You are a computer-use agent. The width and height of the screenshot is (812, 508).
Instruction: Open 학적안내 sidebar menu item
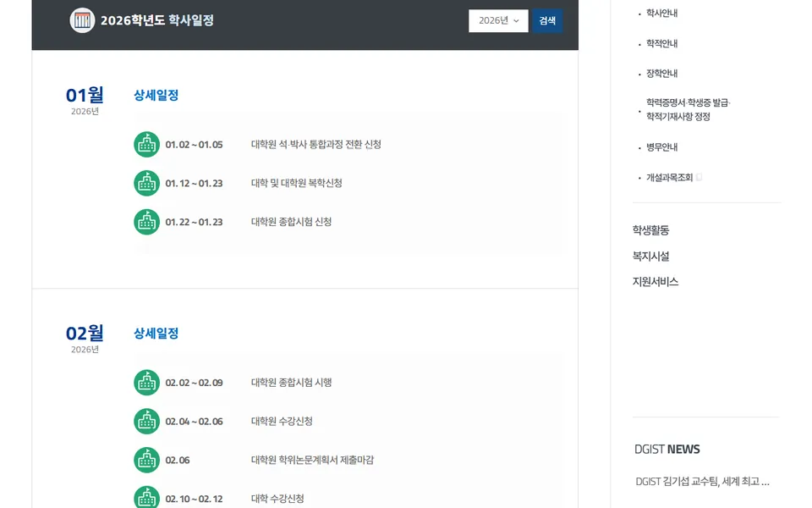coord(661,43)
